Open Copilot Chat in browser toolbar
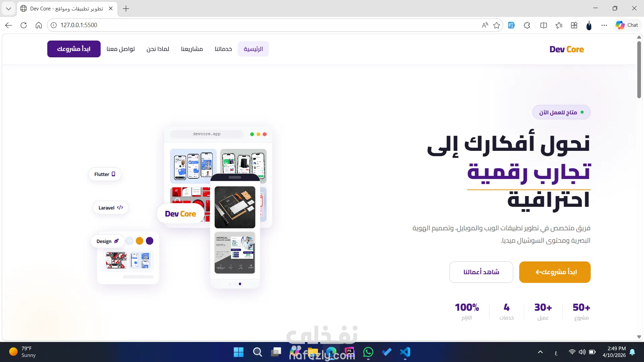Screen dimensions: 644x362 pos(627,25)
